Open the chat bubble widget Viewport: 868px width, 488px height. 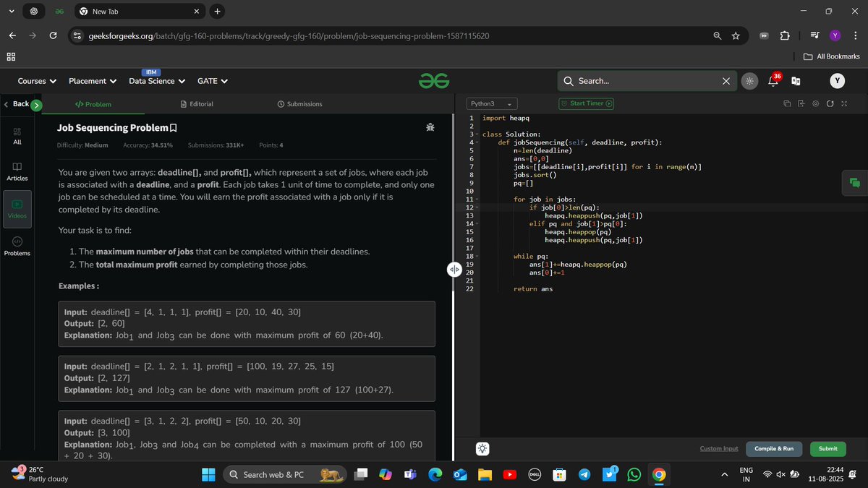coord(854,183)
